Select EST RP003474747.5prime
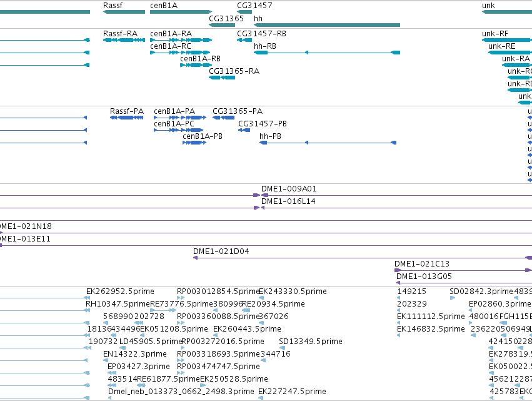Viewport: 532px width, 401px height. pos(218,367)
